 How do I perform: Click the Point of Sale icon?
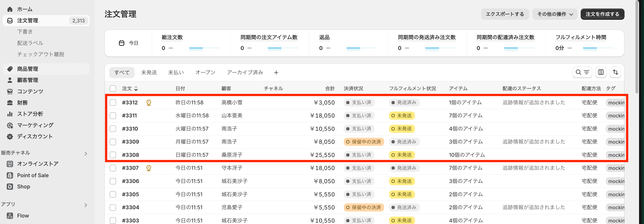pos(10,175)
